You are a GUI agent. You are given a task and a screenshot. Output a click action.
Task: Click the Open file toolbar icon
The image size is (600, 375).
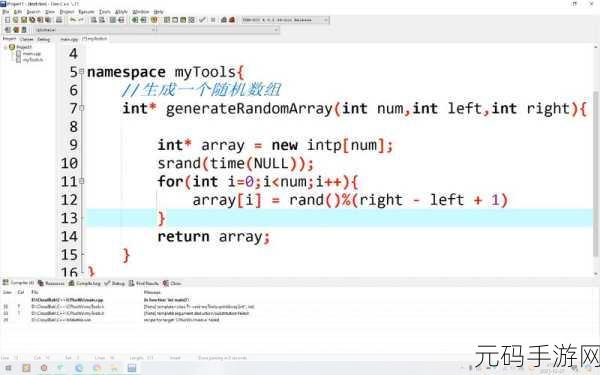tap(15, 20)
